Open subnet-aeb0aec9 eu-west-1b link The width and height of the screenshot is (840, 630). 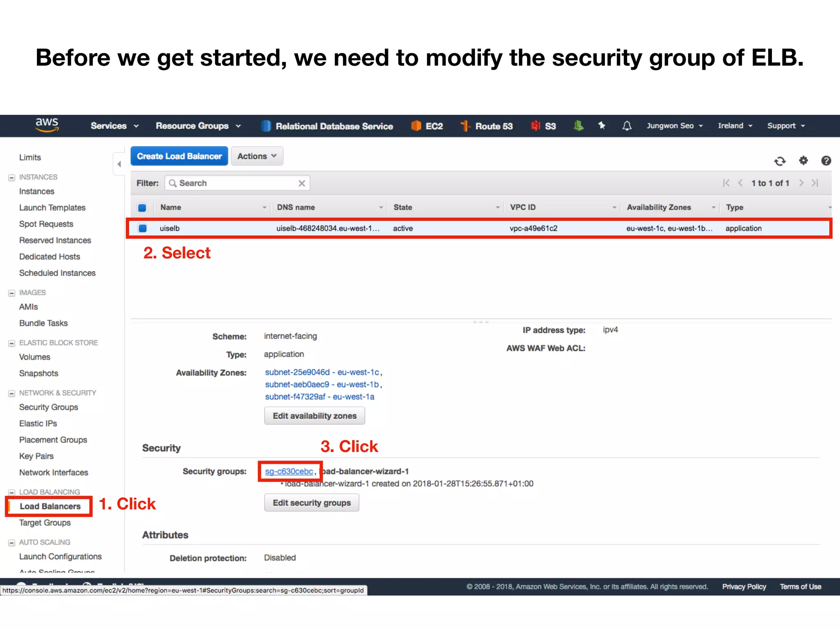tap(322, 385)
